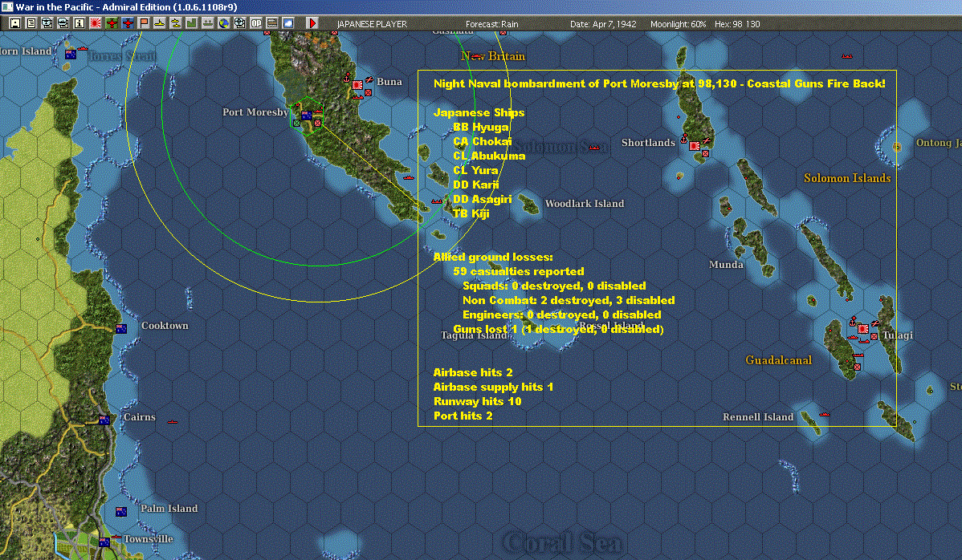Click the single yellow ship silhouette icon
Image resolution: width=962 pixels, height=560 pixels.
coord(160,23)
